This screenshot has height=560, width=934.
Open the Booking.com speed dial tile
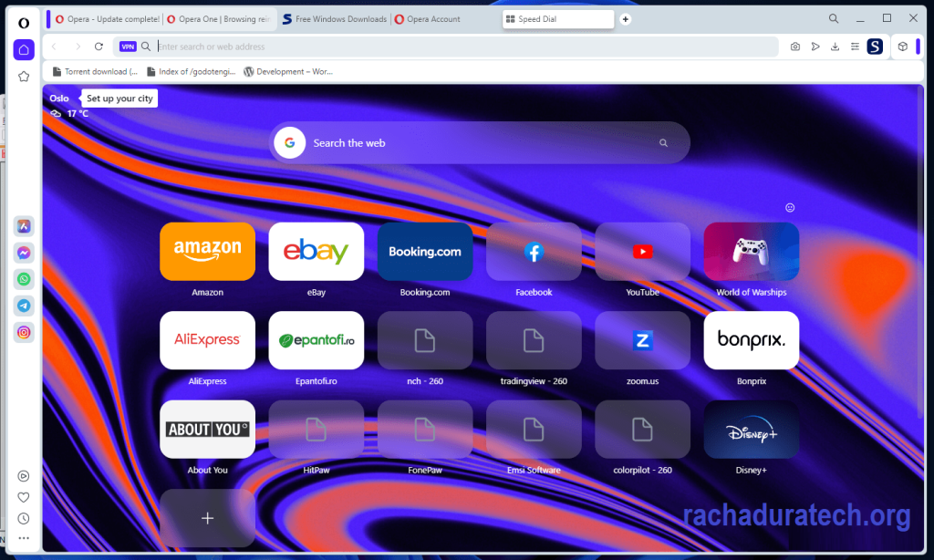pos(425,252)
